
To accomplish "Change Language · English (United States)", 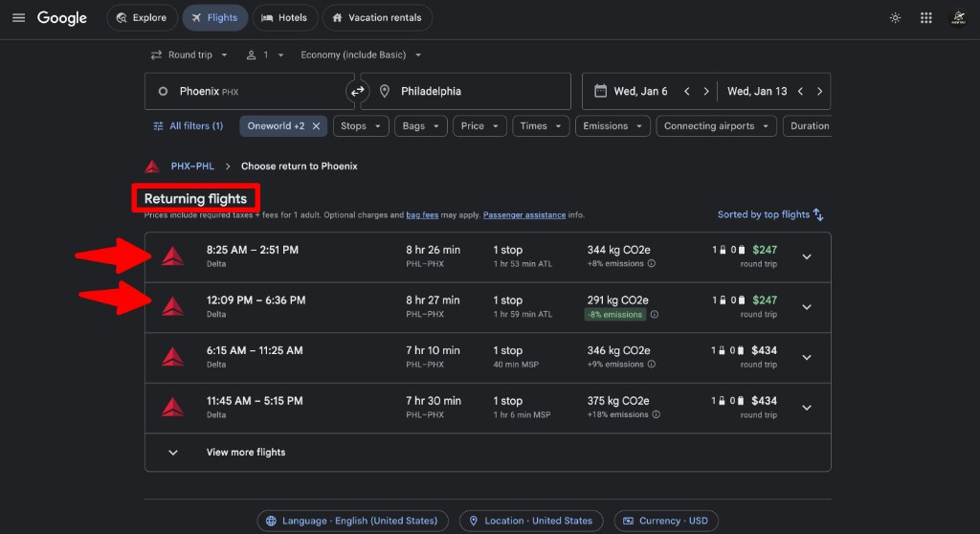I will click(x=352, y=521).
